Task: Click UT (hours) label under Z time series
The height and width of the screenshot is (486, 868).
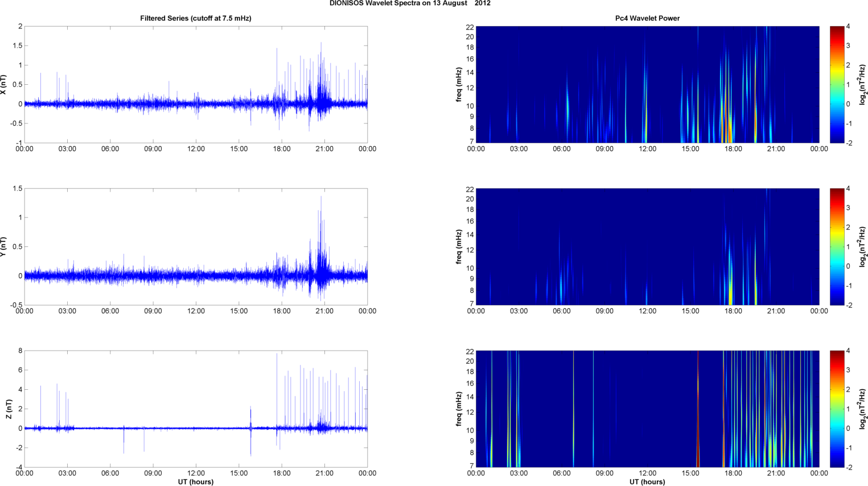Action: pyautogui.click(x=196, y=482)
